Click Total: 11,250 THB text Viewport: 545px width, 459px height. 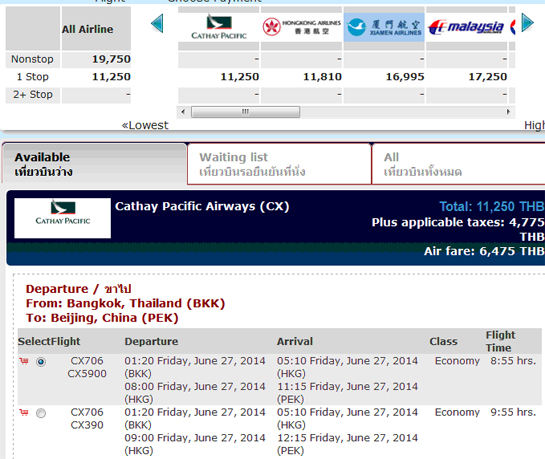tap(492, 207)
